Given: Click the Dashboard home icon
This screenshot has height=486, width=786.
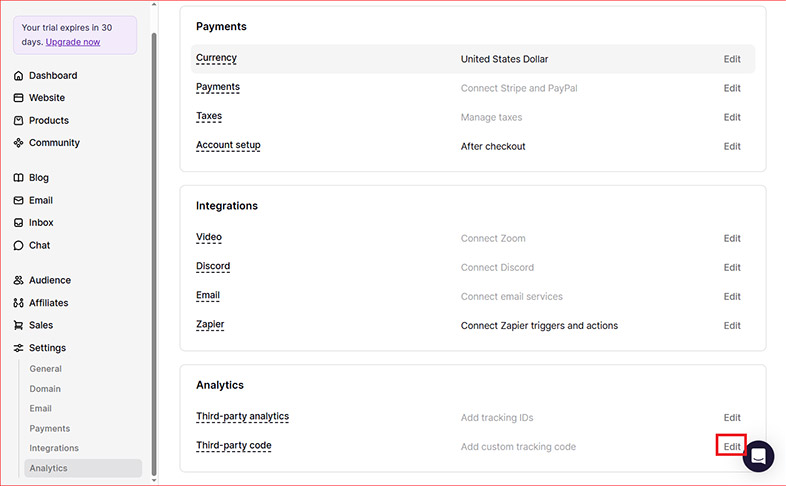Looking at the screenshot, I should [19, 76].
